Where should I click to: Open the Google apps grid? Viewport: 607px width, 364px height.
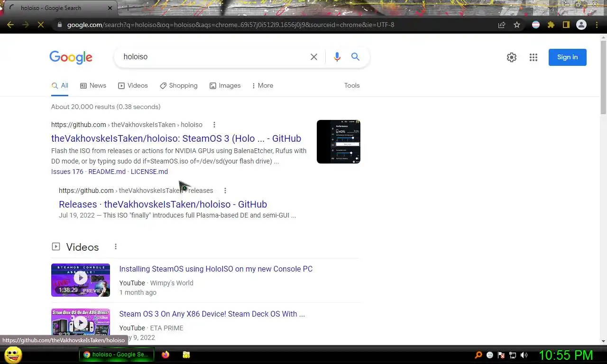click(533, 57)
